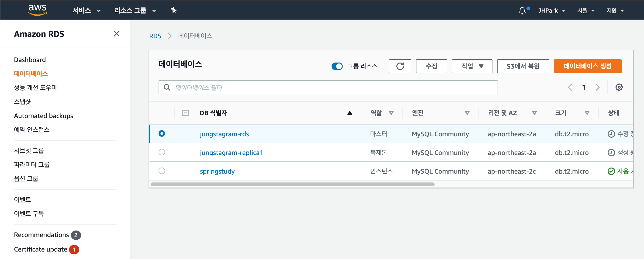Open 스냅샷 in the sidebar
This screenshot has width=644, height=259.
[x=22, y=101]
